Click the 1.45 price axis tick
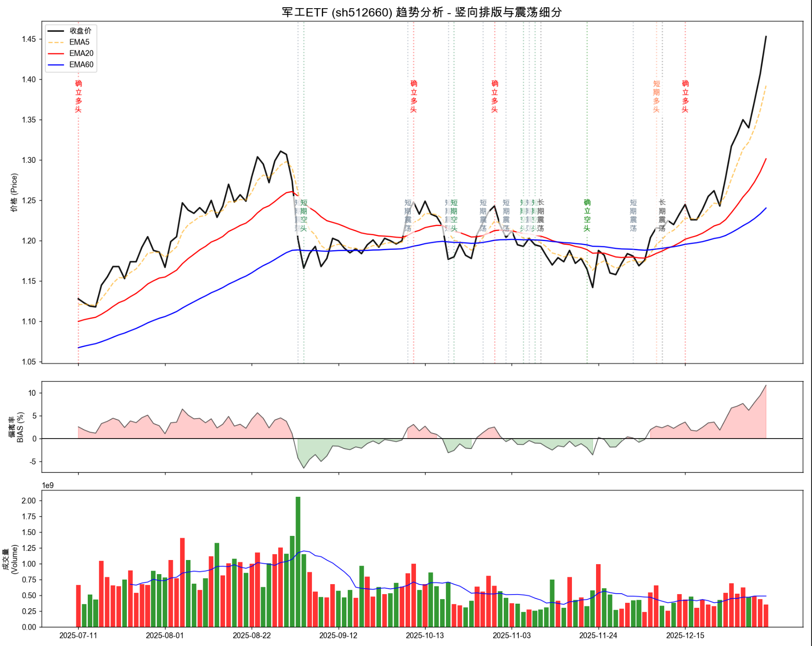This screenshot has height=646, width=812. 29,39
